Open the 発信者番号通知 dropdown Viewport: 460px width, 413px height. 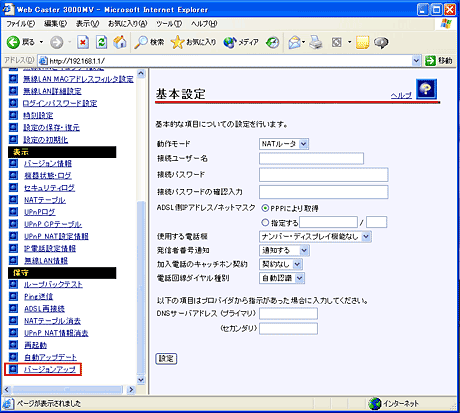click(x=284, y=250)
